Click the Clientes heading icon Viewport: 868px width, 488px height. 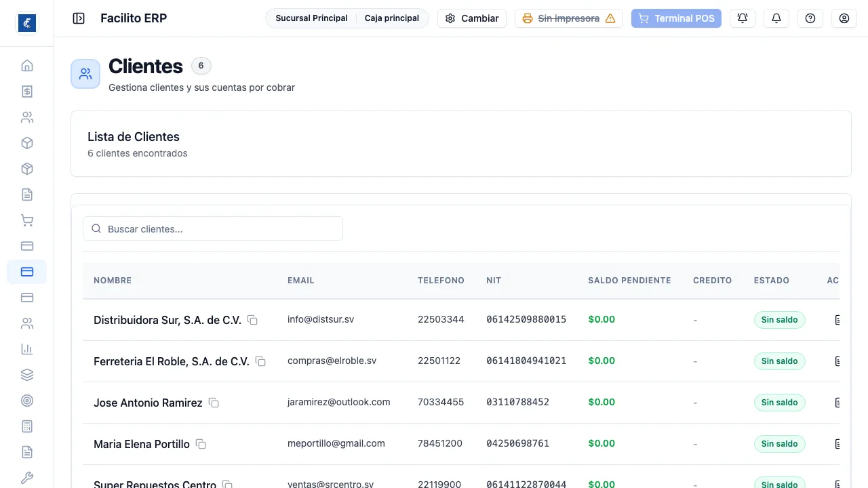(x=85, y=74)
